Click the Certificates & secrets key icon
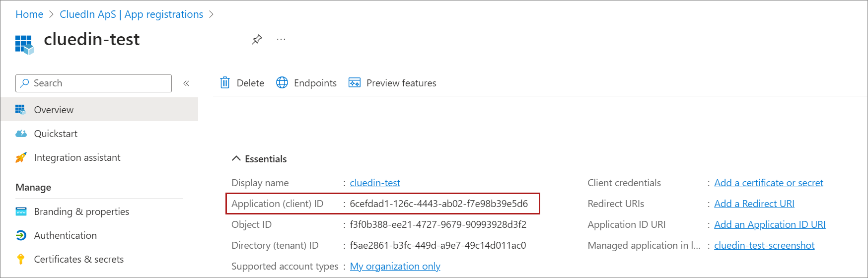868x278 pixels. tap(21, 259)
